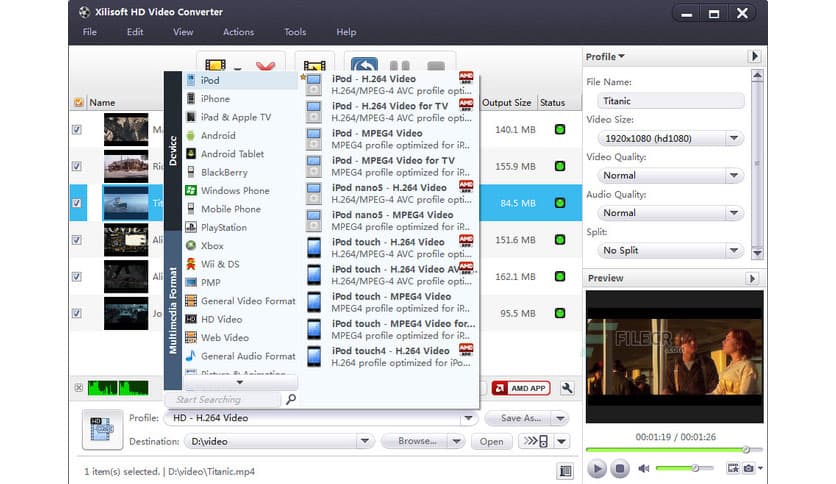Click the Open destination button

tap(491, 441)
